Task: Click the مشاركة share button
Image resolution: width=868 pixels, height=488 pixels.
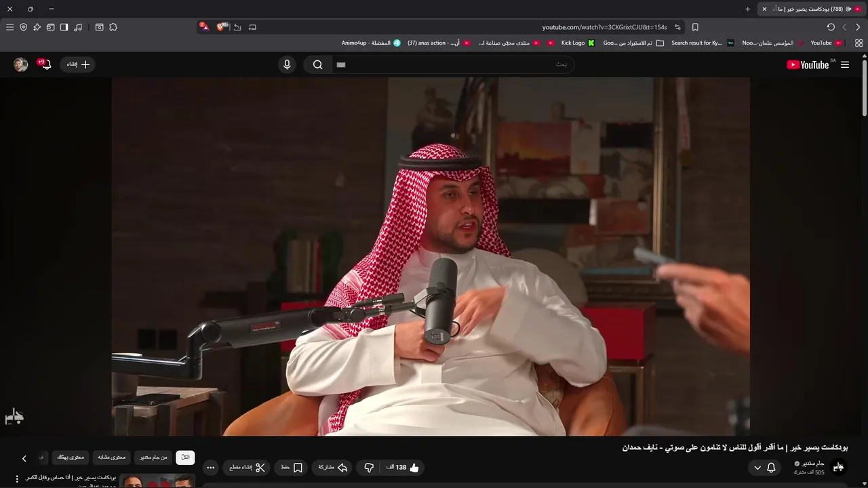Action: pyautogui.click(x=333, y=468)
